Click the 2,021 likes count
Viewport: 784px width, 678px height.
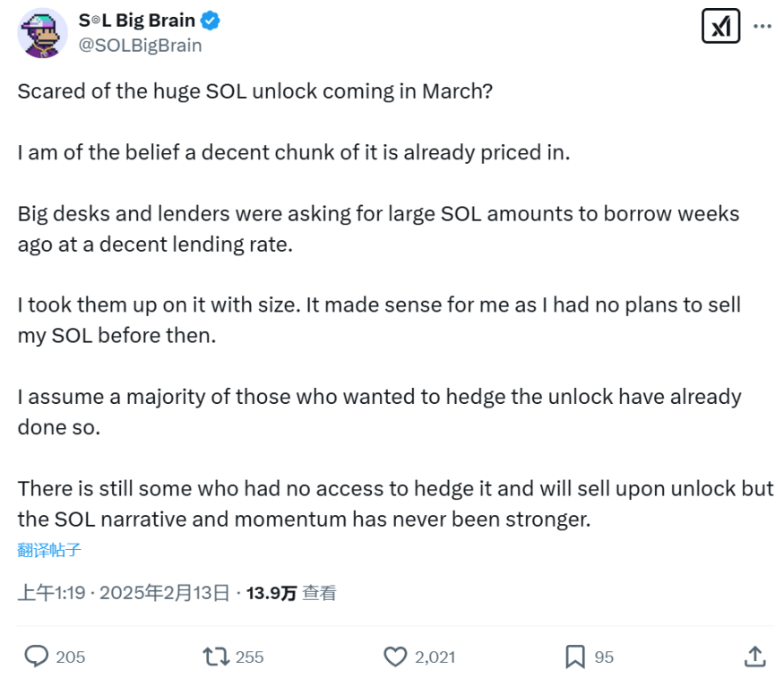click(x=435, y=657)
